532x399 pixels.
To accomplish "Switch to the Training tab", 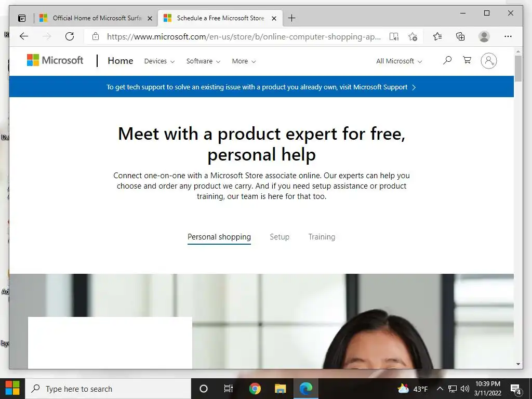I will (x=322, y=237).
